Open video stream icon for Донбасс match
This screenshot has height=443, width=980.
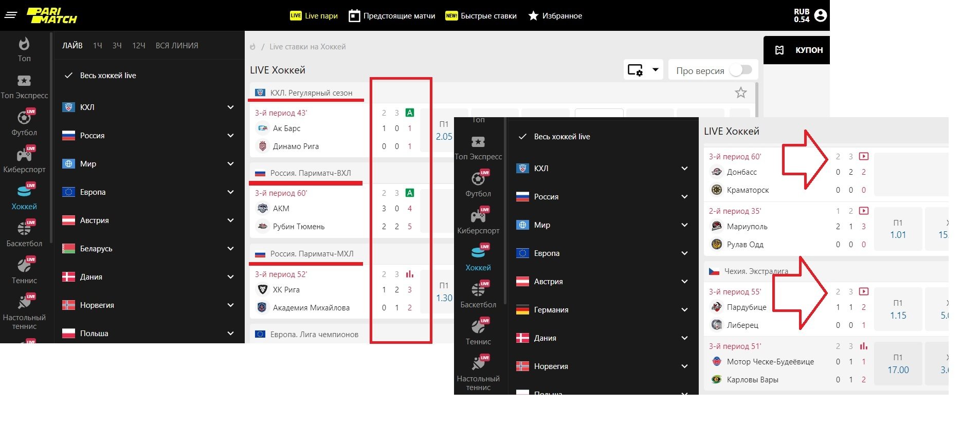pos(864,156)
